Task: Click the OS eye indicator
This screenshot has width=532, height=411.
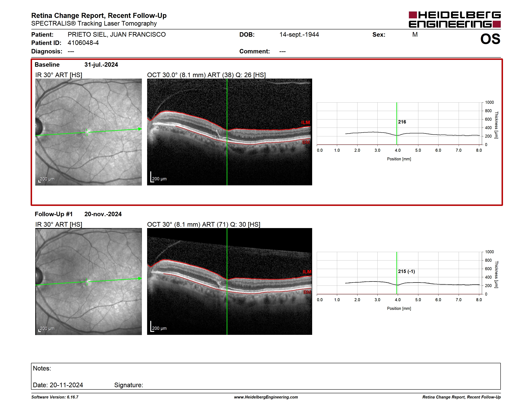Action: pyautogui.click(x=490, y=39)
